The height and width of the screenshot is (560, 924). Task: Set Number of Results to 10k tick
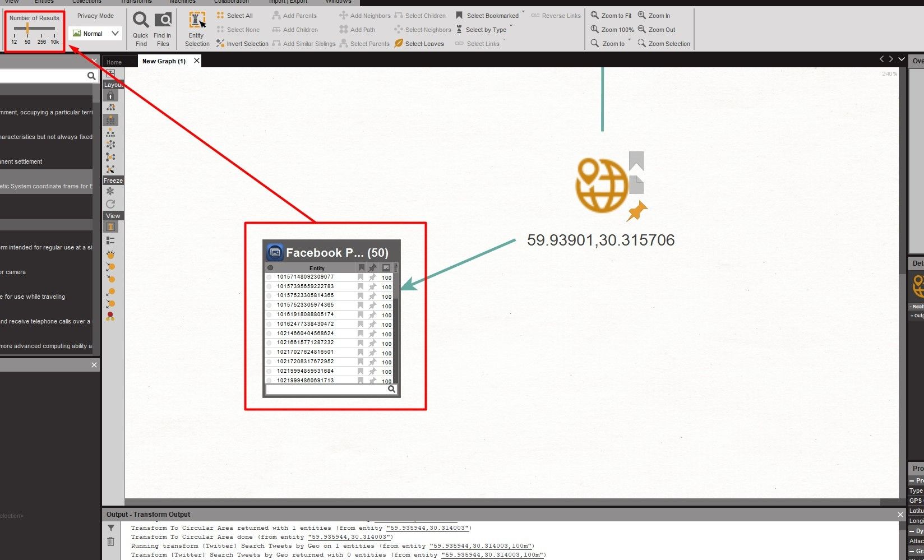[x=55, y=39]
